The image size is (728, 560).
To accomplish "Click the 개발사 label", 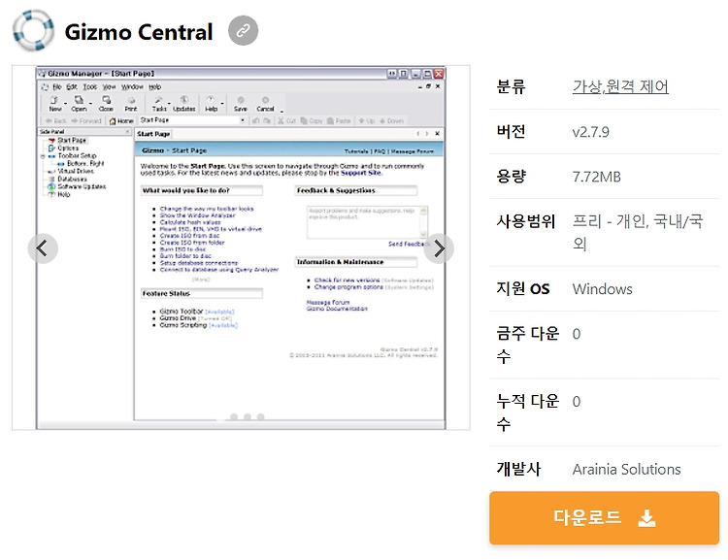I will [x=518, y=469].
